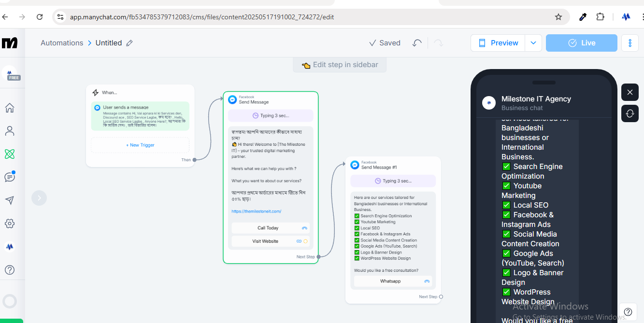The height and width of the screenshot is (323, 644).
Task: Click the Whatsapp button in Send Message #1
Action: 393,281
